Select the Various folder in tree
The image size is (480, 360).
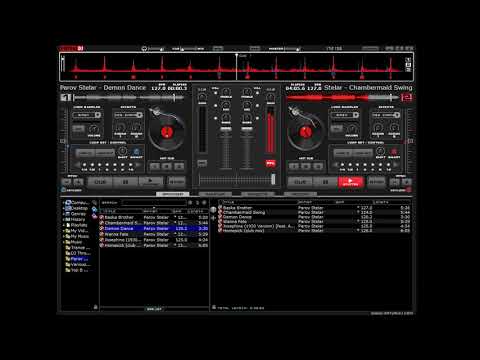click(78, 264)
